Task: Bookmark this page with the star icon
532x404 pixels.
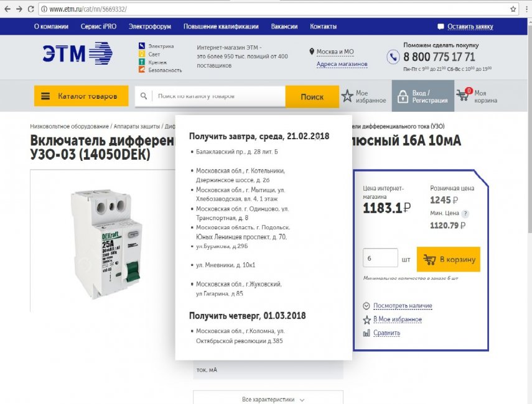Action: (x=513, y=9)
